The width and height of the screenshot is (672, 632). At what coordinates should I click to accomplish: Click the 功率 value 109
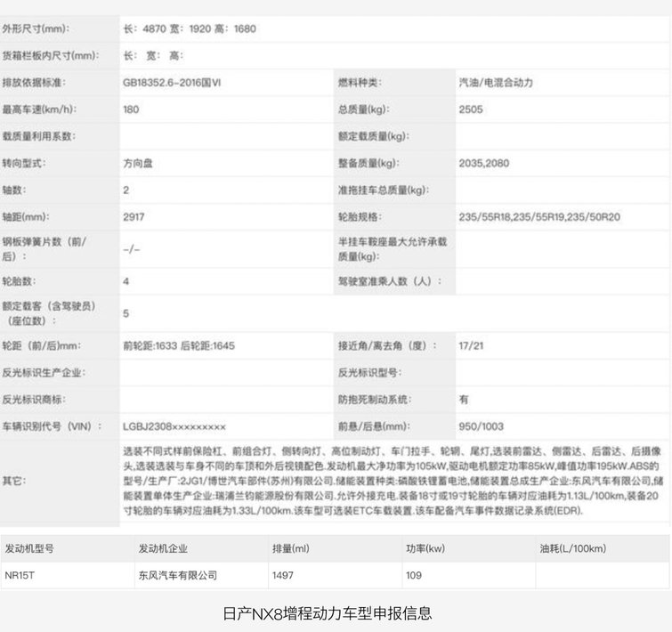415,576
